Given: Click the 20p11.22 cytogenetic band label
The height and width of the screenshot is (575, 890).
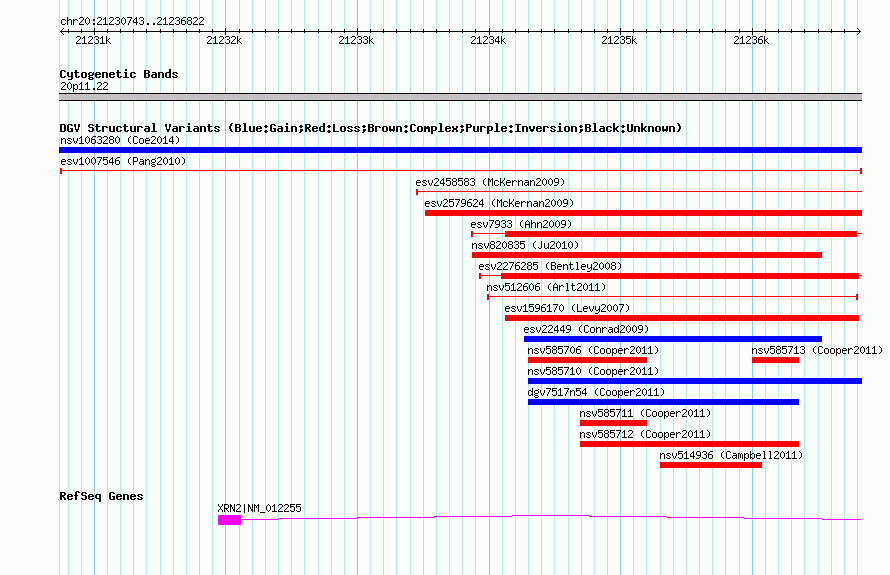Looking at the screenshot, I should (84, 86).
